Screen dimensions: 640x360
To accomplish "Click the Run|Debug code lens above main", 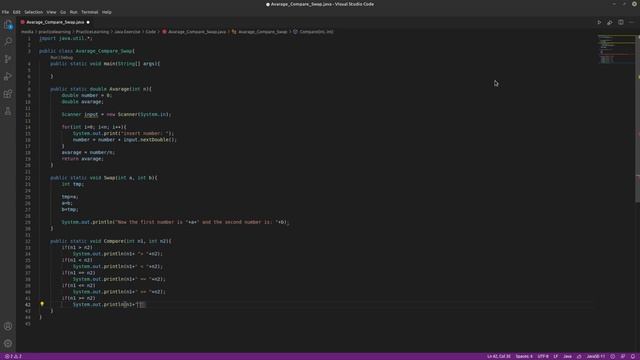I will point(62,58).
